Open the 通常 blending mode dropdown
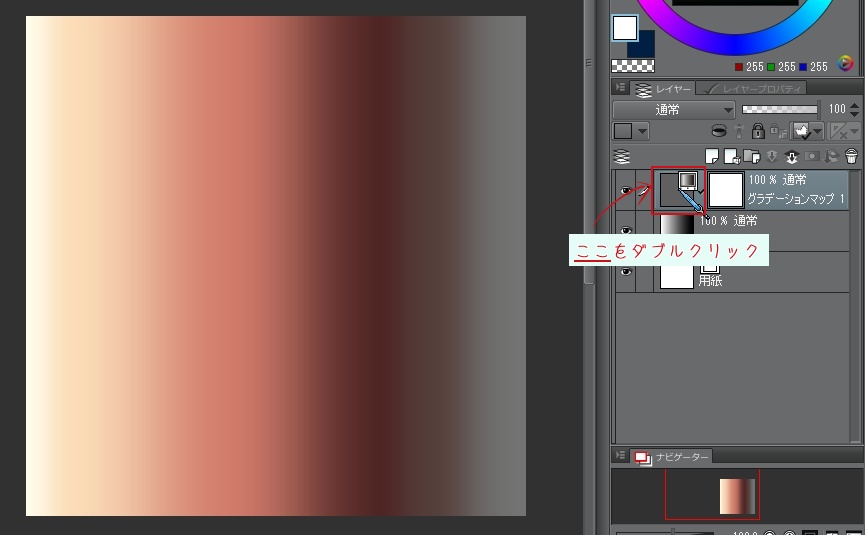865x535 pixels. coord(674,110)
